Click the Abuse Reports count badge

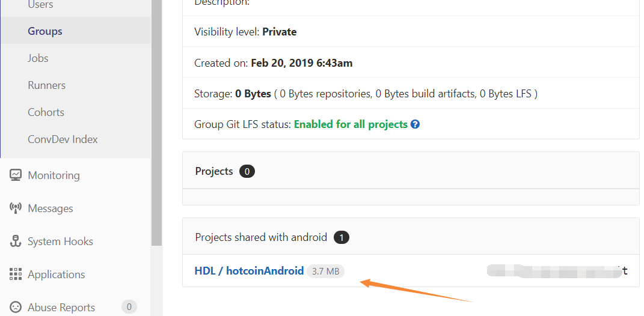129,306
